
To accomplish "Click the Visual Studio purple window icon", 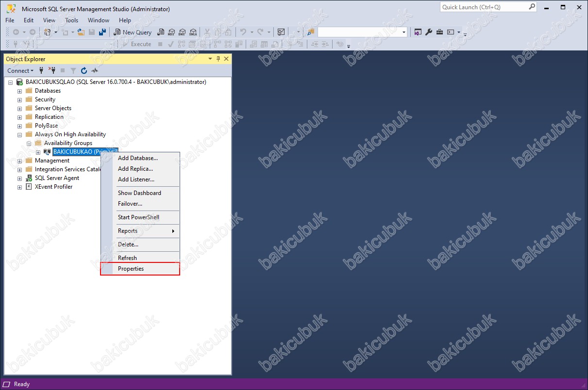I will click(418, 32).
